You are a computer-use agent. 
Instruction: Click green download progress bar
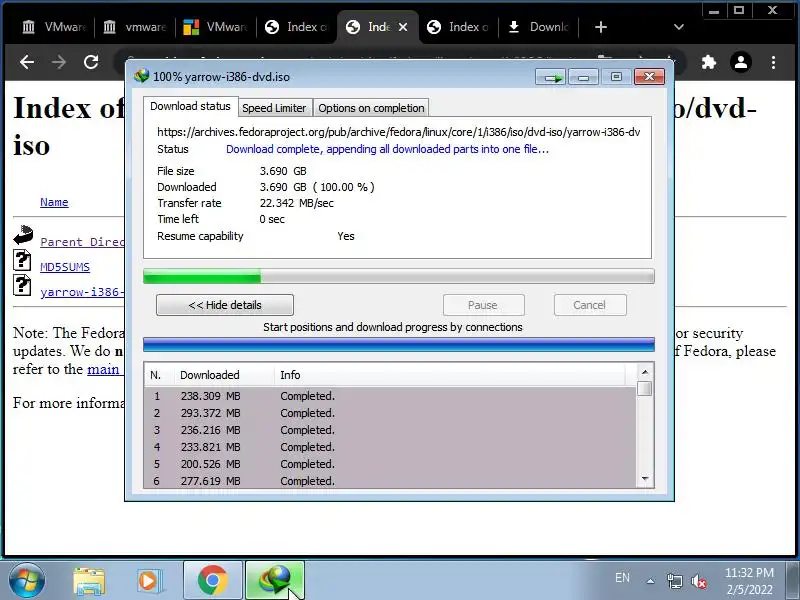[x=398, y=276]
